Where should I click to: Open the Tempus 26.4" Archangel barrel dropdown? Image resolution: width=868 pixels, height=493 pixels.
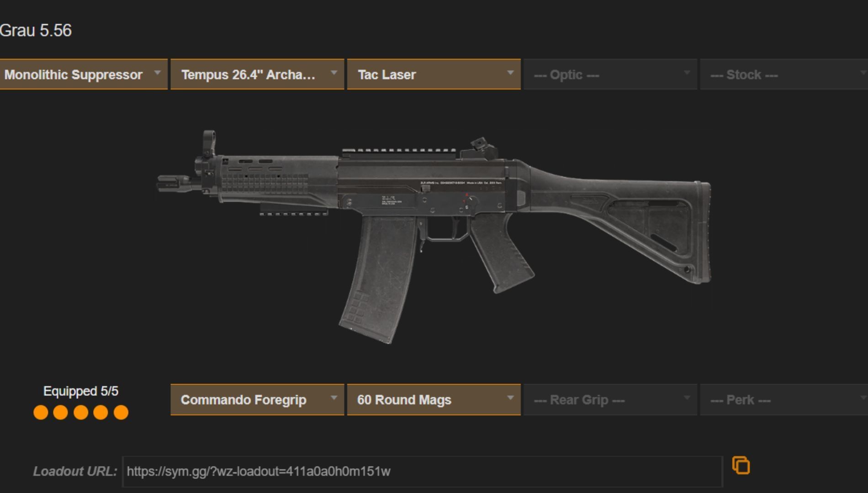257,74
